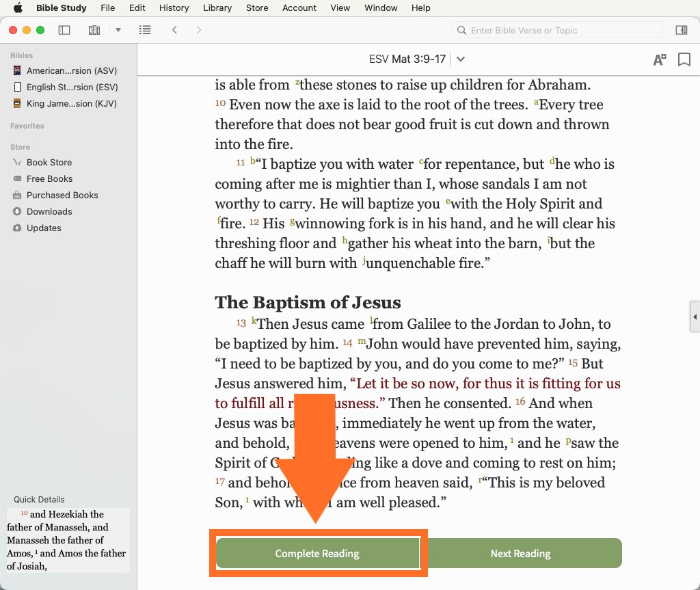Open the History menu
Viewport: 700px width, 590px height.
coord(174,8)
